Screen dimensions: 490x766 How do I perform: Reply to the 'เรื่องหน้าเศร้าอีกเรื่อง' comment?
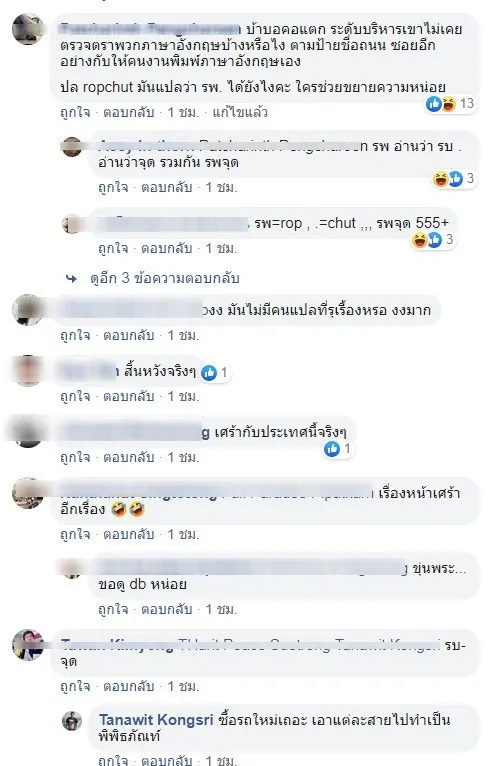point(128,534)
